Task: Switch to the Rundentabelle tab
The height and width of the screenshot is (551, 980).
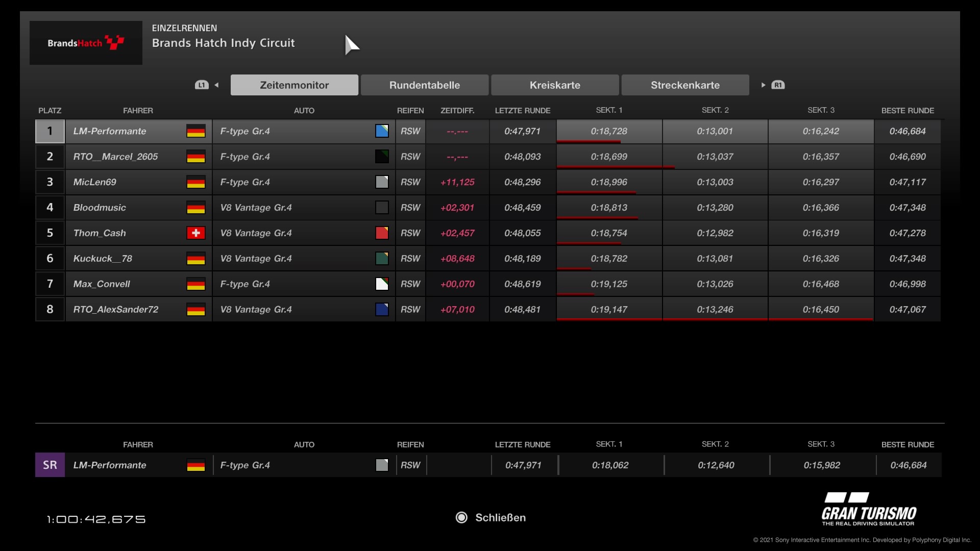Action: tap(424, 85)
